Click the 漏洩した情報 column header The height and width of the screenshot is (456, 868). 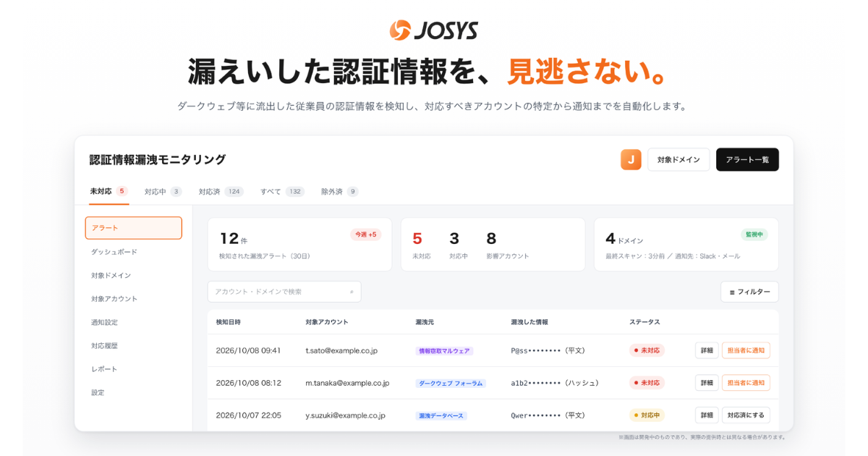(x=529, y=322)
